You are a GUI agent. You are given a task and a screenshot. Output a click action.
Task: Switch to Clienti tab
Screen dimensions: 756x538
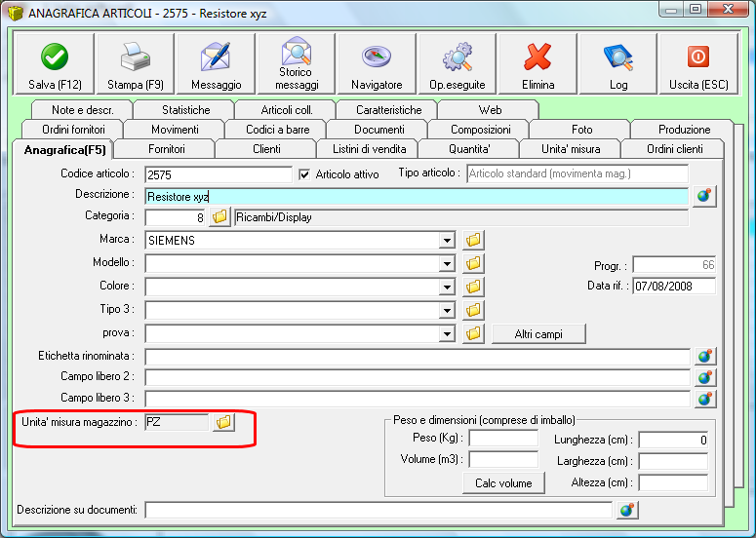click(x=266, y=149)
